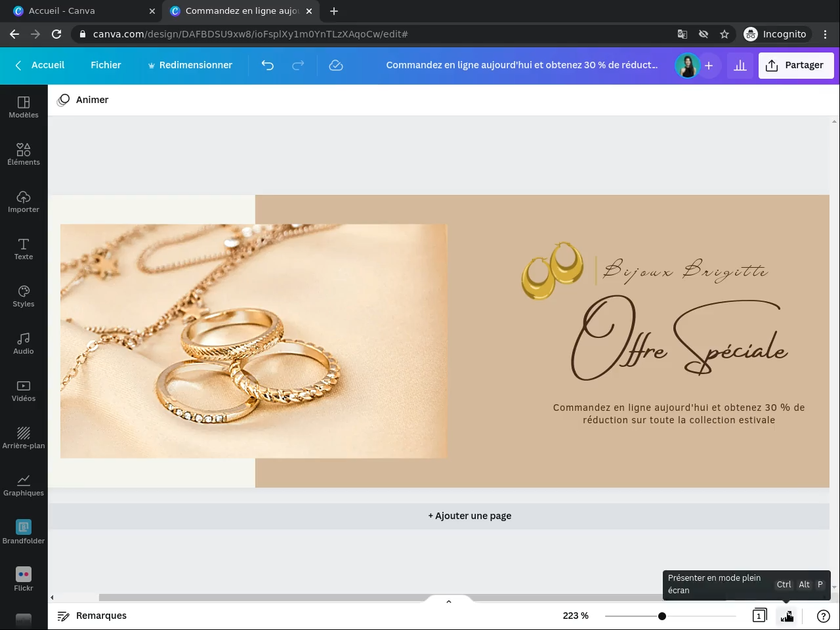This screenshot has height=630, width=840.
Task: Check cloud save status icon
Action: [336, 65]
